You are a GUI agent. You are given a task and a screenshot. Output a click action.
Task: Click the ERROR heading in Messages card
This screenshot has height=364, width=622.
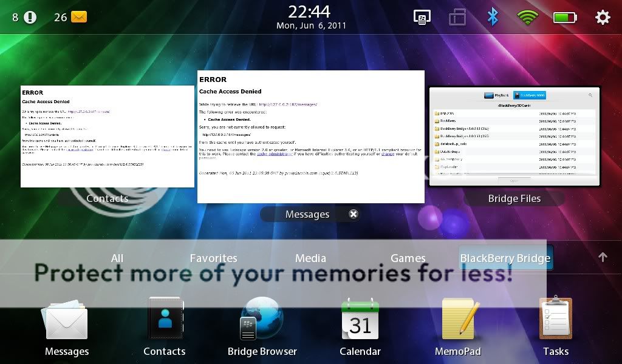click(x=213, y=79)
